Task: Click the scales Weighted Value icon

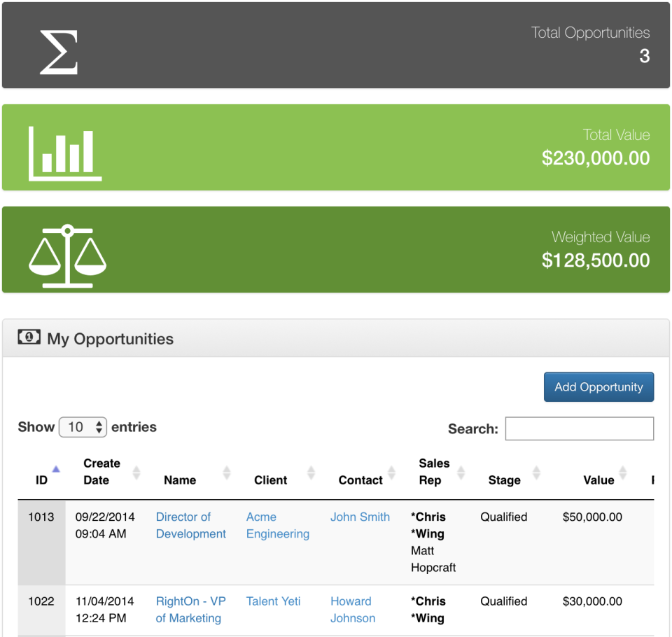Action: (67, 254)
